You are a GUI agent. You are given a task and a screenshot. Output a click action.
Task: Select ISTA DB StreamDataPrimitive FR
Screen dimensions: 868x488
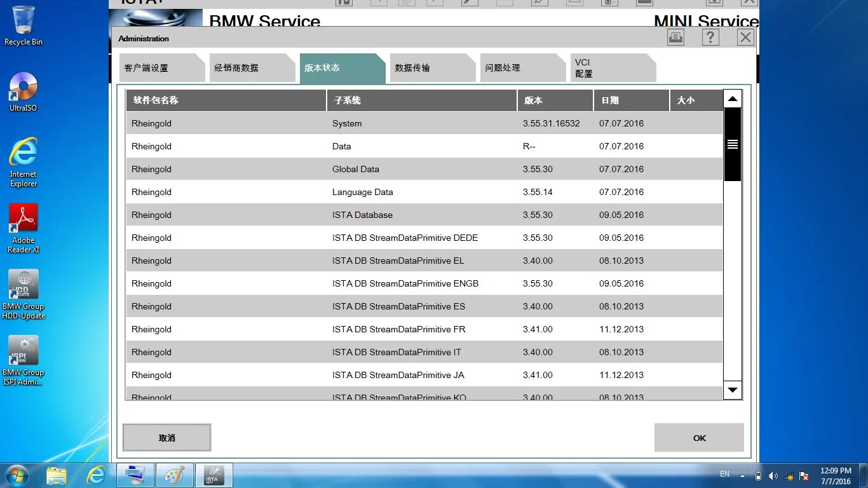[x=398, y=329]
